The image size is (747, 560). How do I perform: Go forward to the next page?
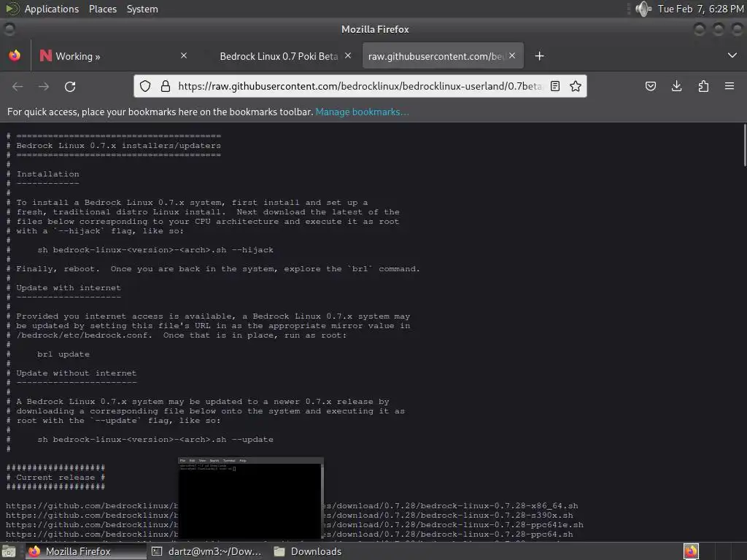(44, 87)
